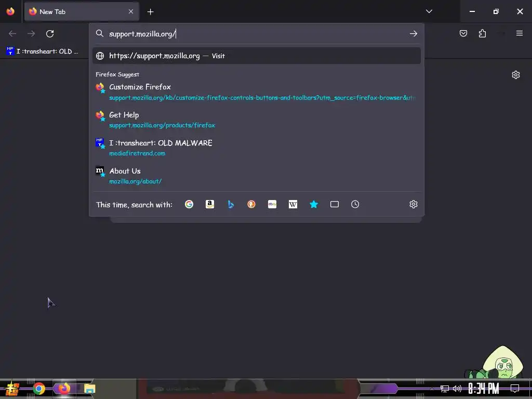Click the mediafiretrend.com URL text

tap(137, 153)
